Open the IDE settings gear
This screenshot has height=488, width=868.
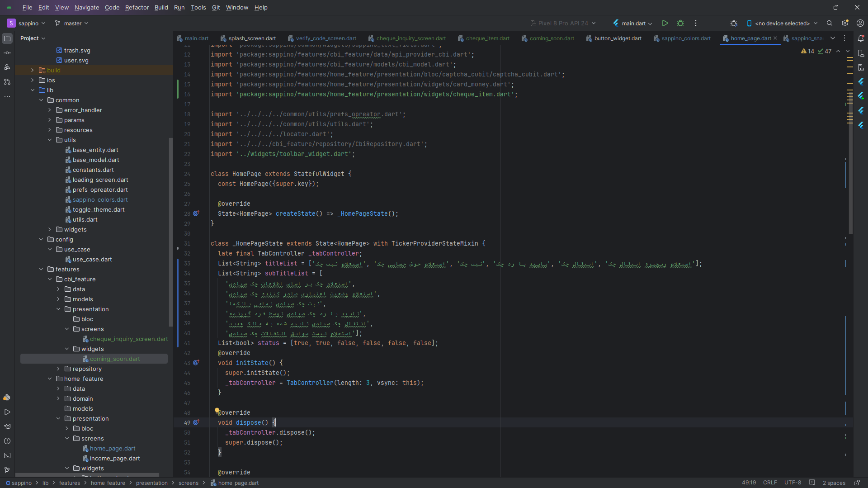tap(844, 23)
